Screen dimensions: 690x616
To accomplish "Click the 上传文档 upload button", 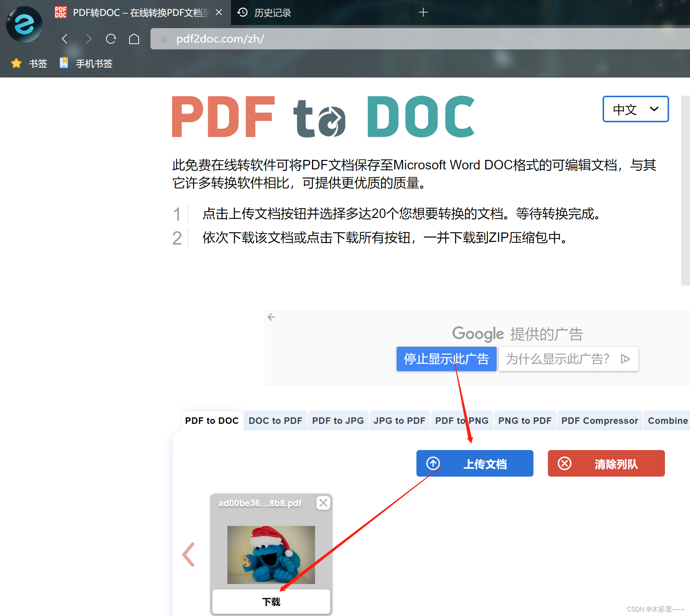I will tap(475, 463).
